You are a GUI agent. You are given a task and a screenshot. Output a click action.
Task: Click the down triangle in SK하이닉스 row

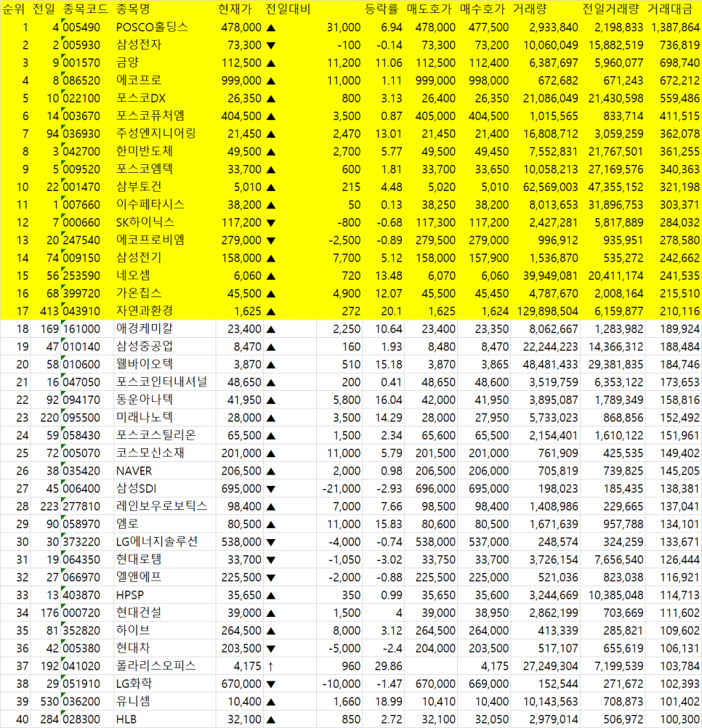pos(271,223)
